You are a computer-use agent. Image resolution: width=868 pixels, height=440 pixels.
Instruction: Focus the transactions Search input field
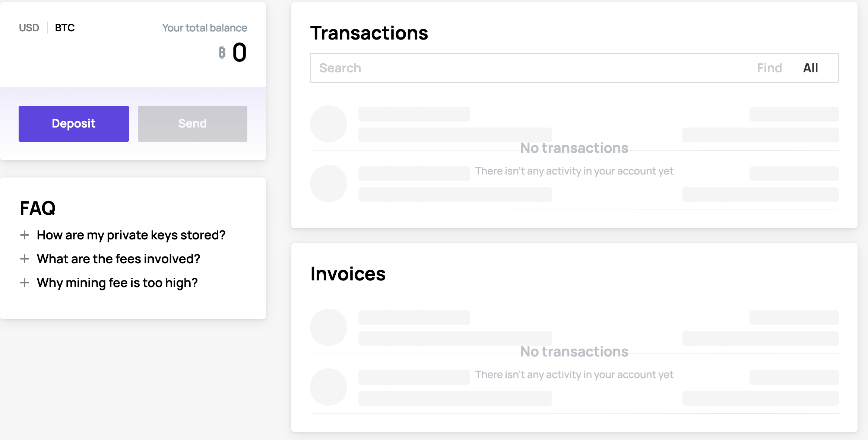click(x=529, y=68)
